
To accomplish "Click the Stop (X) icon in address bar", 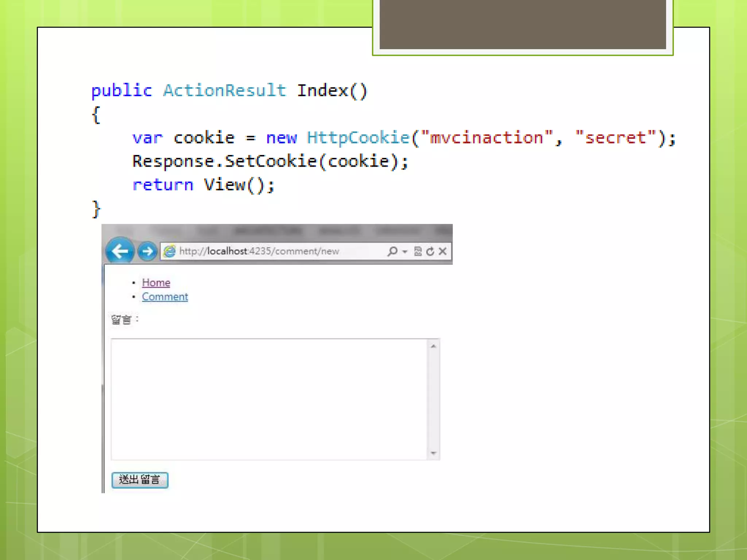I will (443, 251).
